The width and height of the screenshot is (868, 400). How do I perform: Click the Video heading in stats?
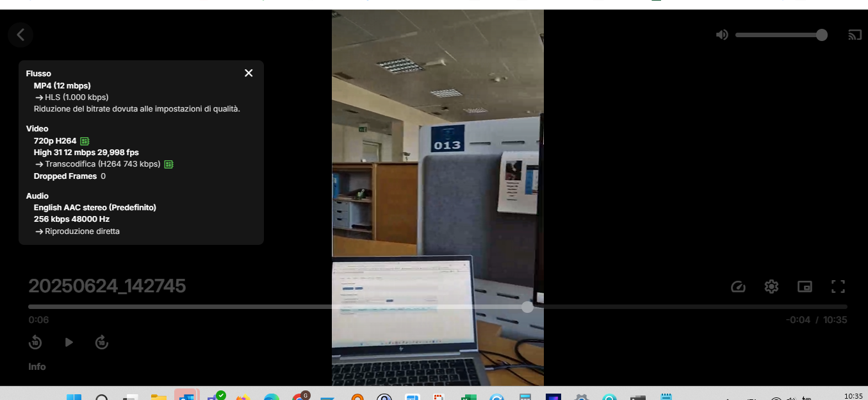[x=37, y=129]
